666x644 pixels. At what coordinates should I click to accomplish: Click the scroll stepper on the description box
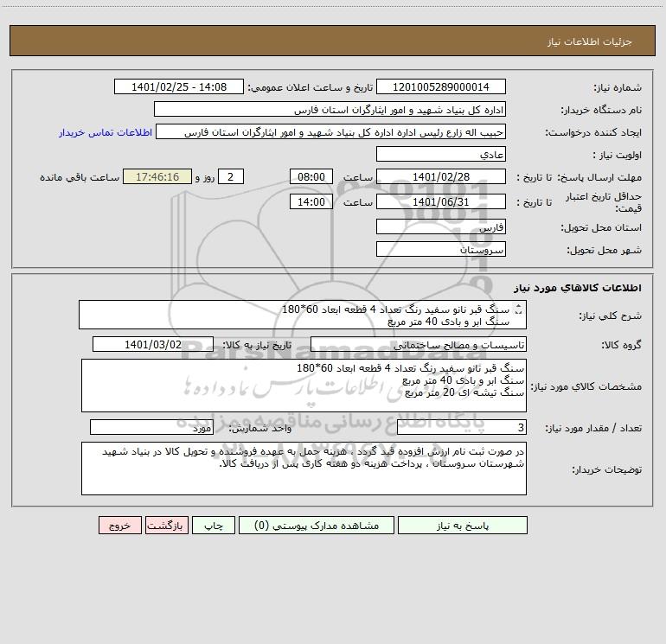click(518, 309)
